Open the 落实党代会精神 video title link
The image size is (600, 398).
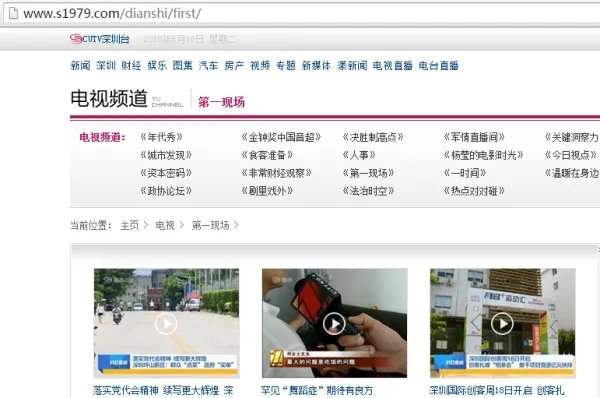[x=163, y=390]
